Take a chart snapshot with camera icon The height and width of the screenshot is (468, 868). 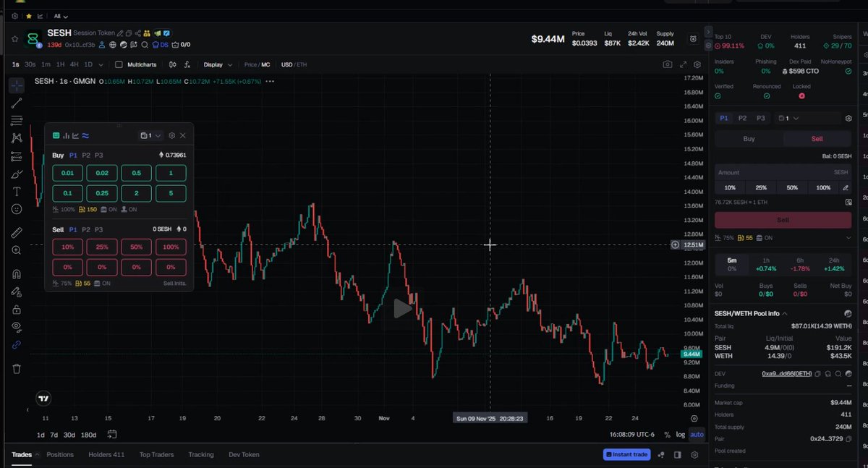pyautogui.click(x=667, y=64)
